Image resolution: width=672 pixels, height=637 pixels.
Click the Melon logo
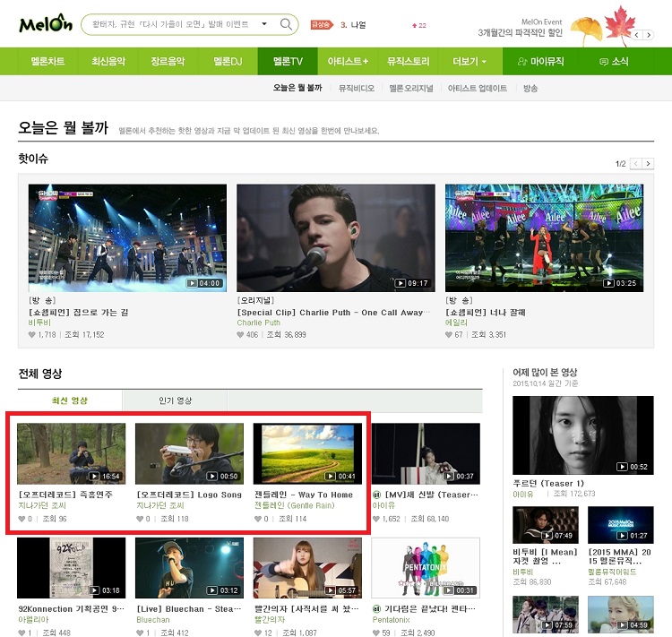pos(46,23)
